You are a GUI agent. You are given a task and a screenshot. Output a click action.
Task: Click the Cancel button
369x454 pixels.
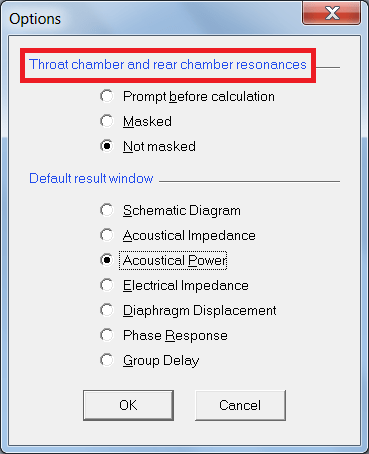tap(240, 405)
